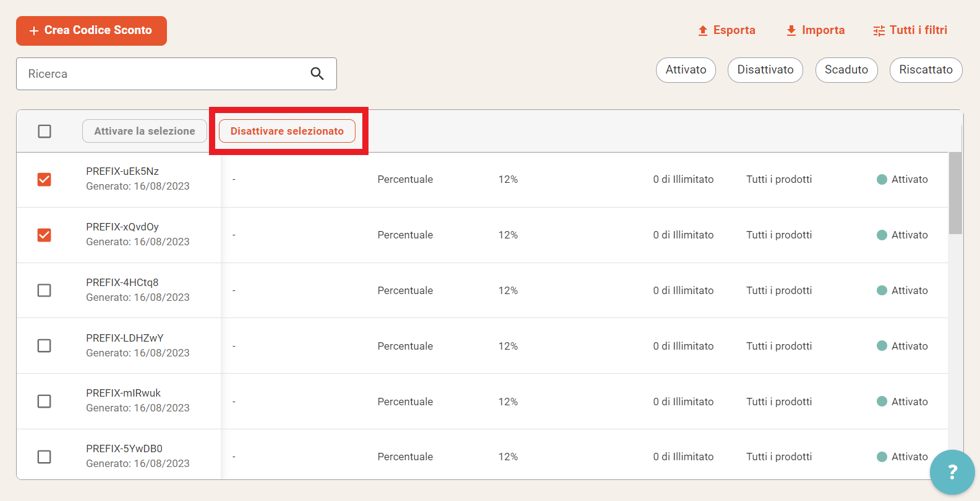Click the search magnifier icon
The image size is (980, 501).
(317, 74)
